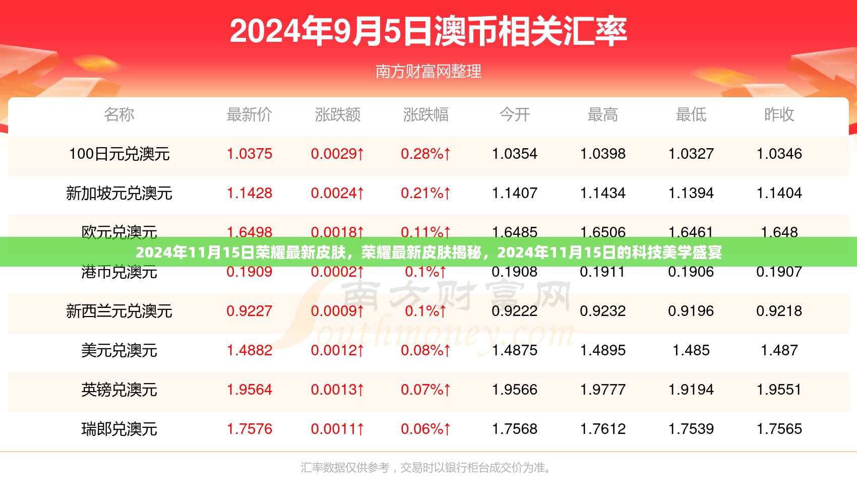Click the disclaimer 汇率数据仅供参考
Image resolution: width=857 pixels, height=504 pixels.
tap(345, 468)
